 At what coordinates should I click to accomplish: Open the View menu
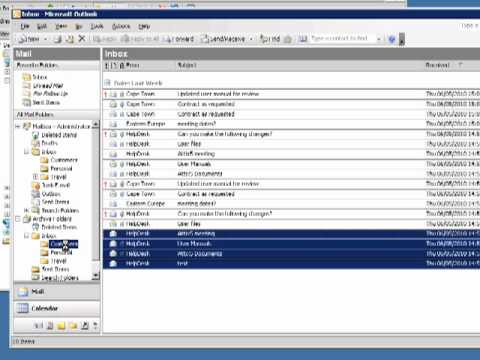(x=61, y=26)
